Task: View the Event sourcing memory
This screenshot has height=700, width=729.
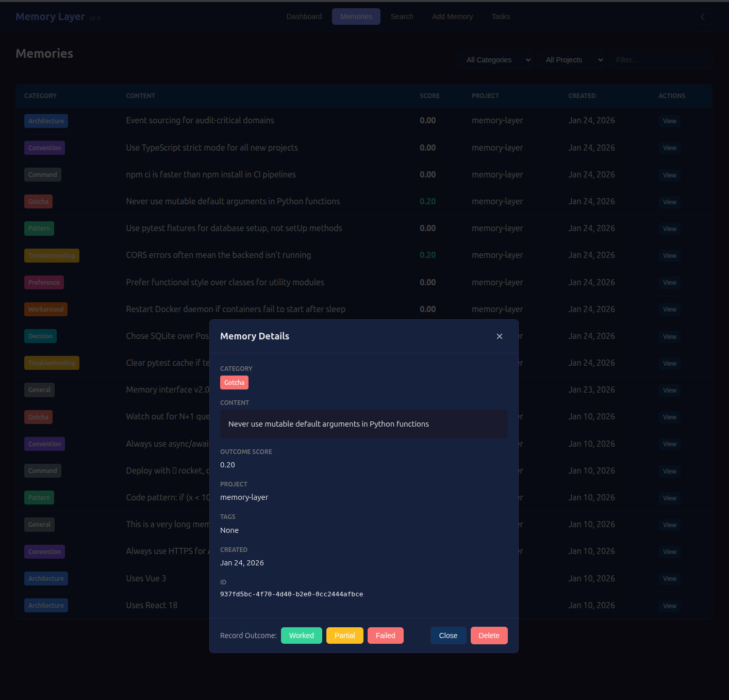Action: coord(670,121)
